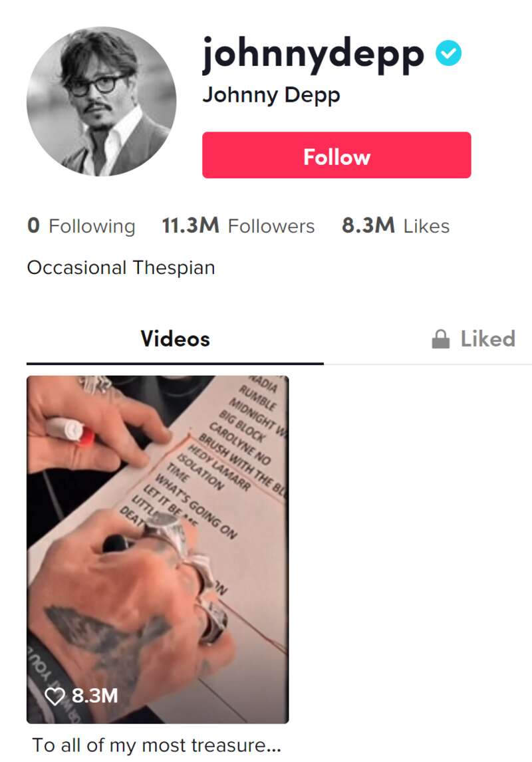Click the 0 Following count

(81, 226)
